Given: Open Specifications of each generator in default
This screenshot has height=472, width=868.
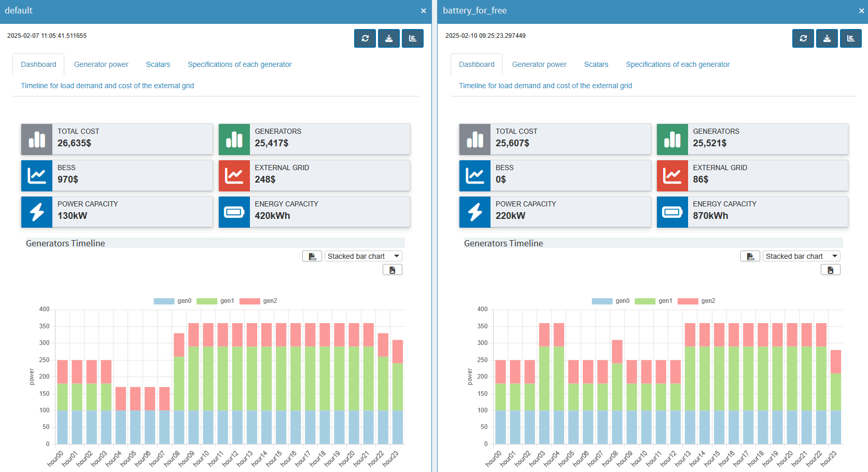Looking at the screenshot, I should click(x=239, y=64).
